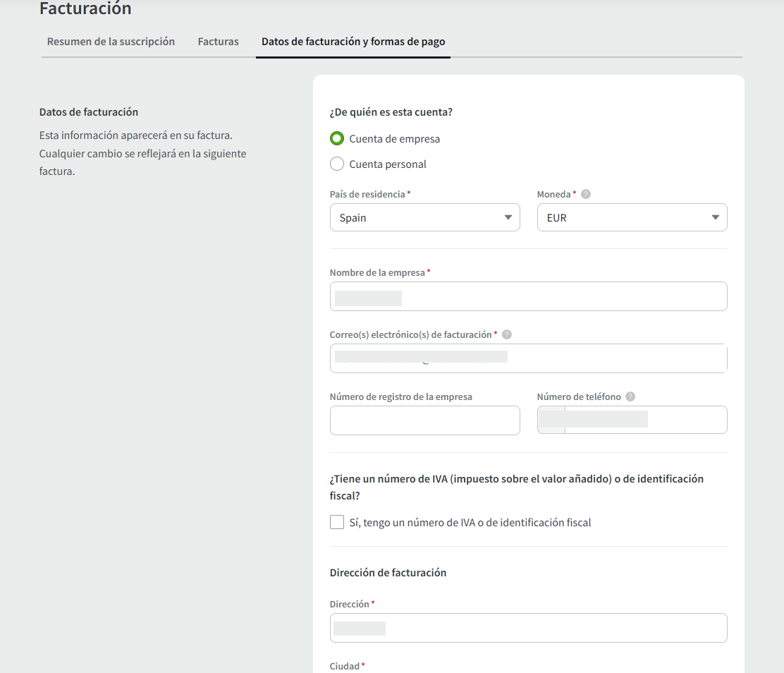Click the Facturación page title
The image size is (784, 673).
click(x=85, y=9)
